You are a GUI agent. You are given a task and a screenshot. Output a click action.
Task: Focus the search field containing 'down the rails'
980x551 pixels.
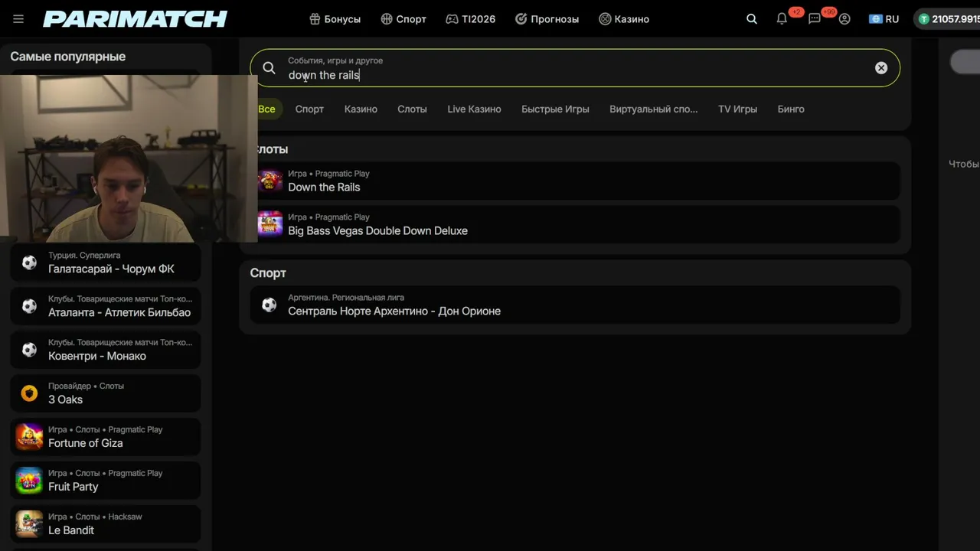575,68
